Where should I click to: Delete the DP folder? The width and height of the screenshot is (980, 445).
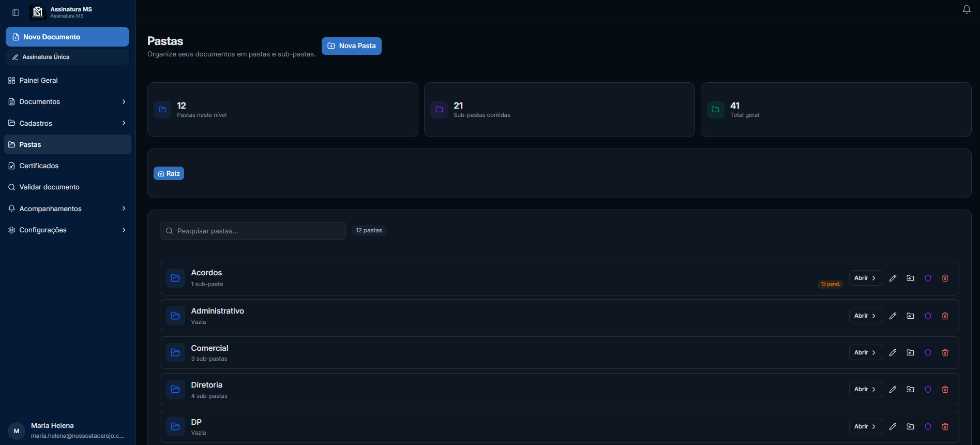(945, 426)
